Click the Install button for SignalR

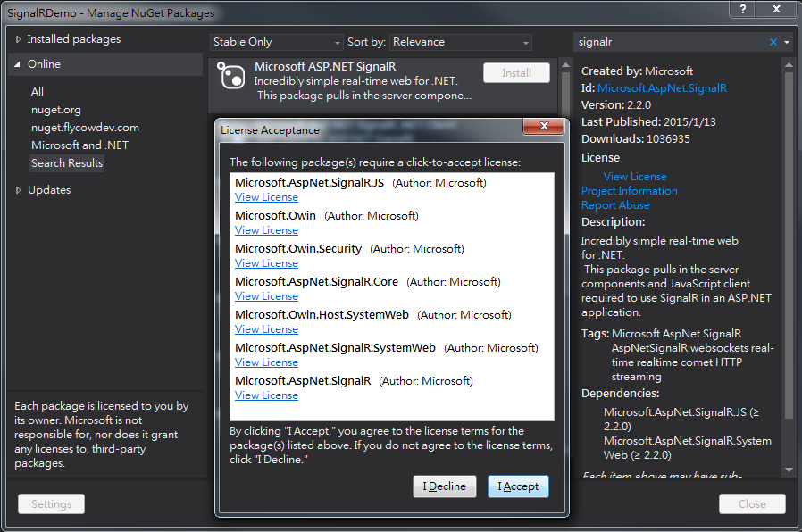point(516,73)
